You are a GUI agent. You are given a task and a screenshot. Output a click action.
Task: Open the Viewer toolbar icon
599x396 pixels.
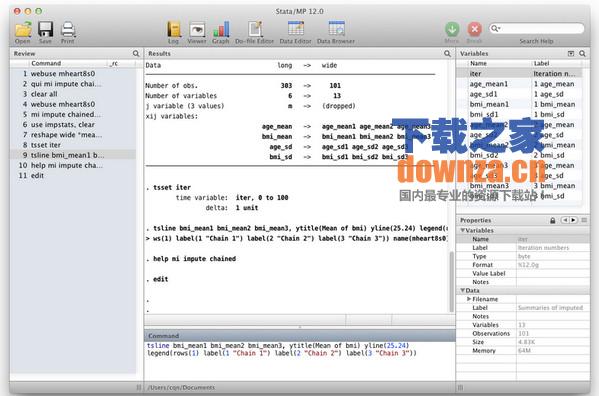tap(197, 30)
